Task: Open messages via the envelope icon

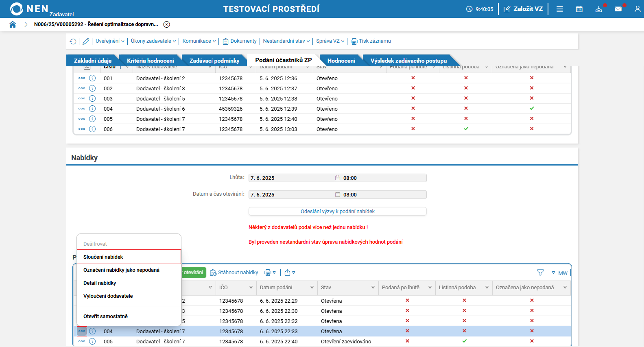Action: (x=618, y=9)
